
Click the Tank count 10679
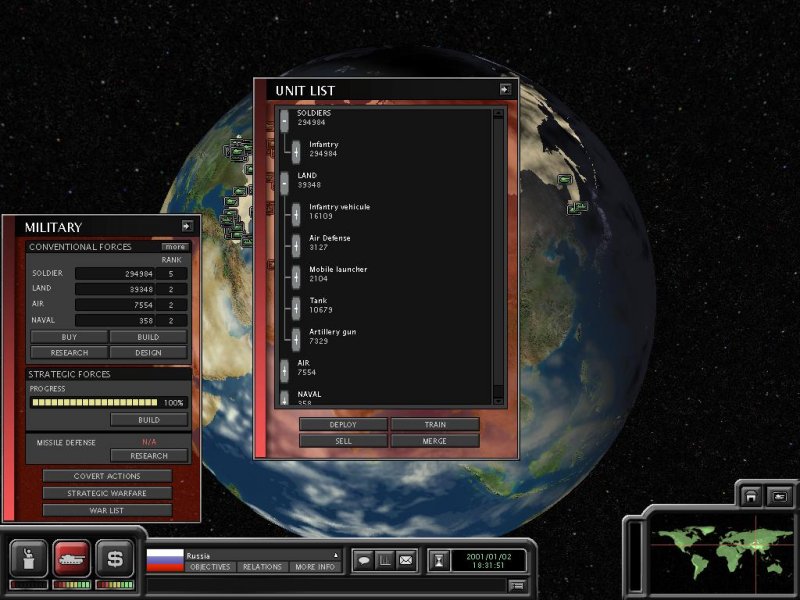point(321,310)
